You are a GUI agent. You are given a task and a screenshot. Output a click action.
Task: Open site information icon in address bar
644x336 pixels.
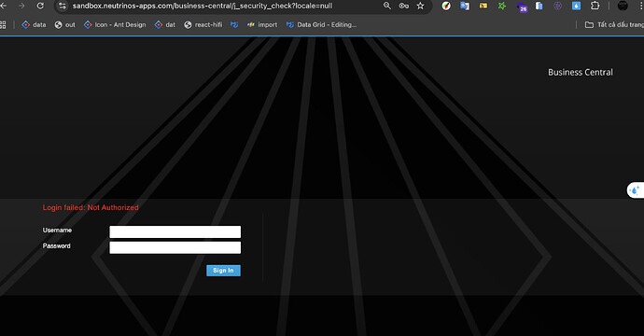tap(63, 6)
